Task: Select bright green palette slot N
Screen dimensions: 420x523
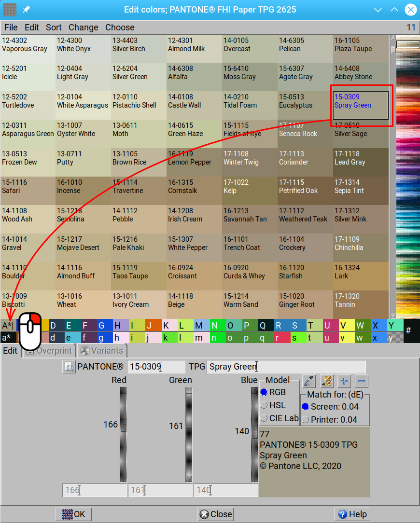Action: [x=218, y=325]
